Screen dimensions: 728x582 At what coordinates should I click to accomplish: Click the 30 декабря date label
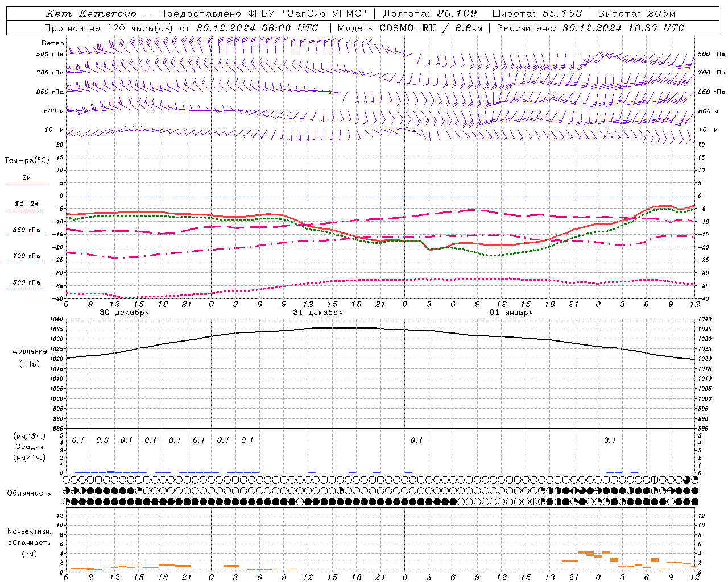[x=124, y=313]
